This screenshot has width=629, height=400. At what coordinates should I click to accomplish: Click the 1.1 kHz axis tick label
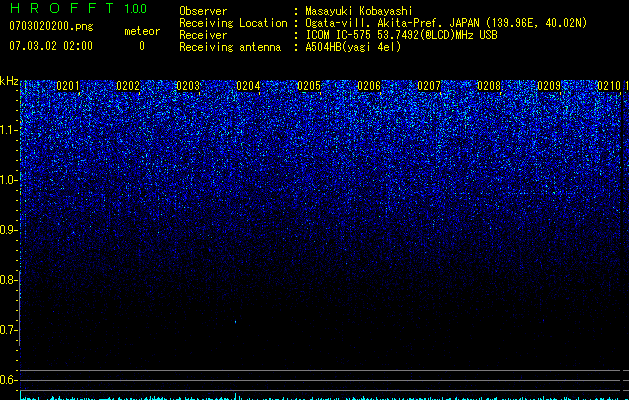pyautogui.click(x=9, y=130)
